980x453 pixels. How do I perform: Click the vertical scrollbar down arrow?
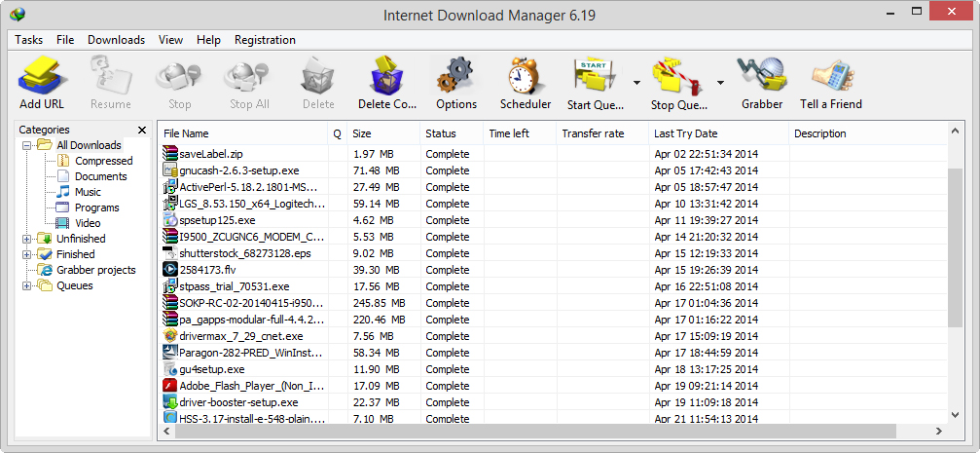(955, 414)
